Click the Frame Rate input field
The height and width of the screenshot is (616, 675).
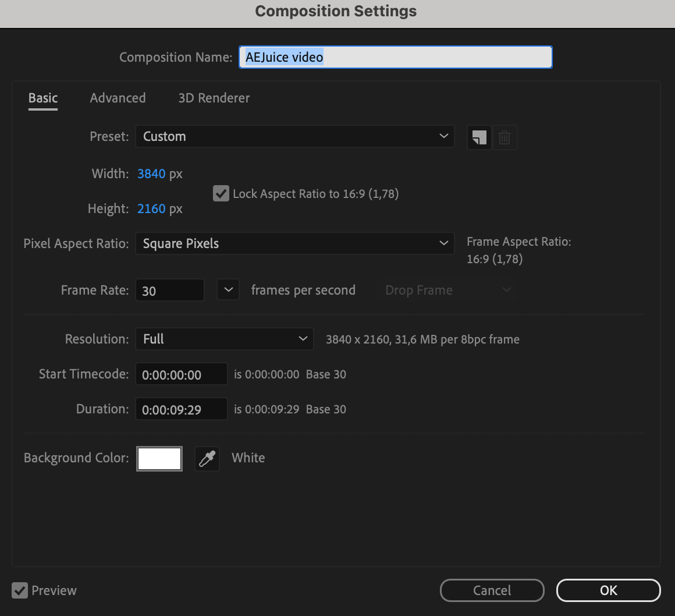point(169,291)
